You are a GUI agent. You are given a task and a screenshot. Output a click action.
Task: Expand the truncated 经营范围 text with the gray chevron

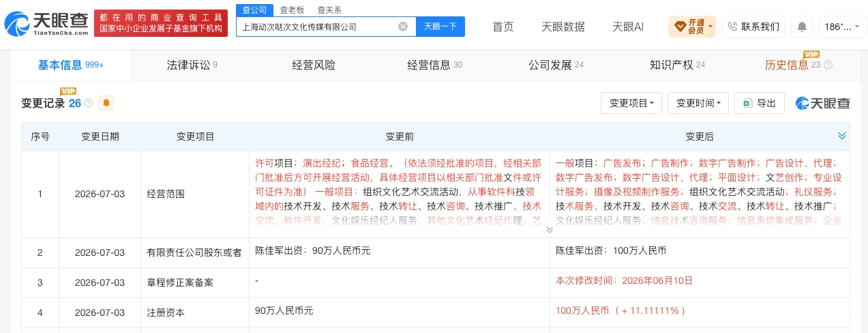pos(550,230)
